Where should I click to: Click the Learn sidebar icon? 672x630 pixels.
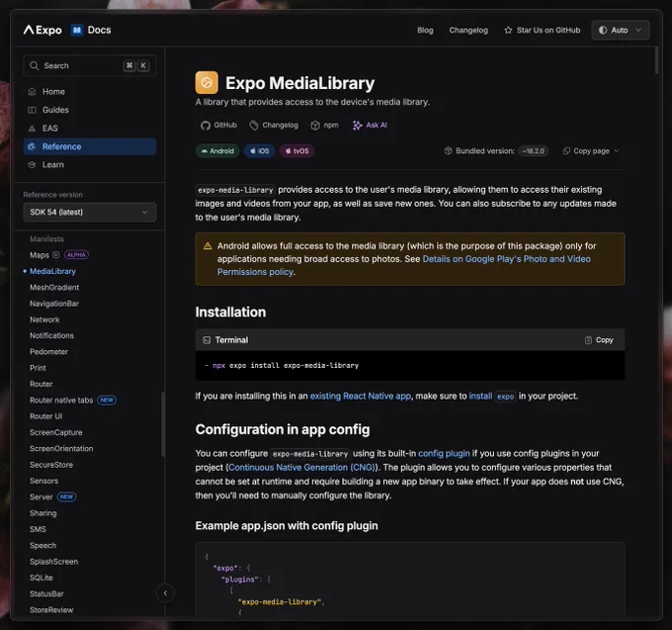coord(33,165)
